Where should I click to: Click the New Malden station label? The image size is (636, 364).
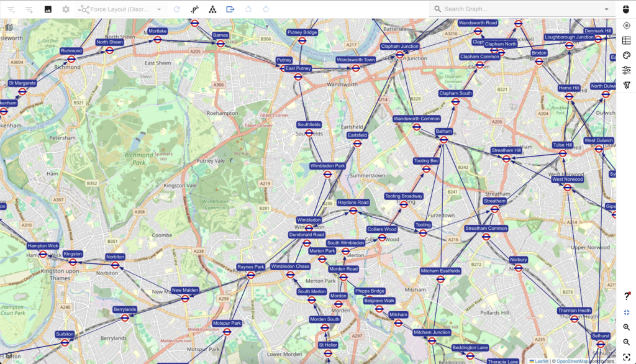(x=185, y=290)
